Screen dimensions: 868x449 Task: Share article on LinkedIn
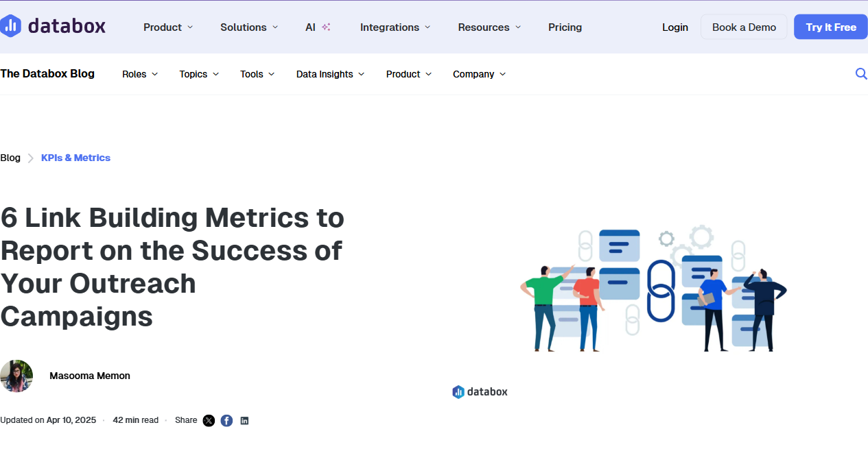coord(244,420)
